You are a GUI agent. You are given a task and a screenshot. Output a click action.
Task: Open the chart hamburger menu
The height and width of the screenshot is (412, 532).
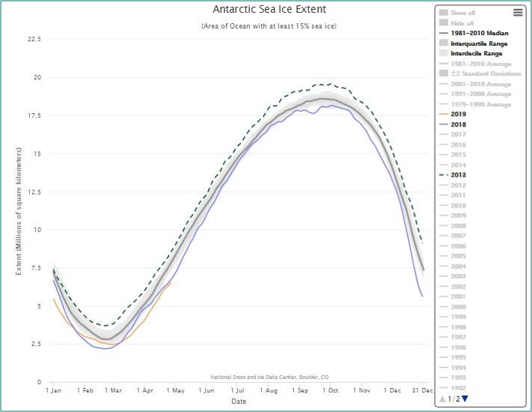[517, 12]
